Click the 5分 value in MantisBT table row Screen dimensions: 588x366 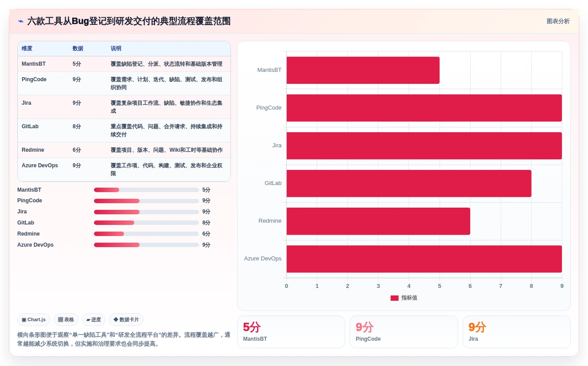pos(77,64)
